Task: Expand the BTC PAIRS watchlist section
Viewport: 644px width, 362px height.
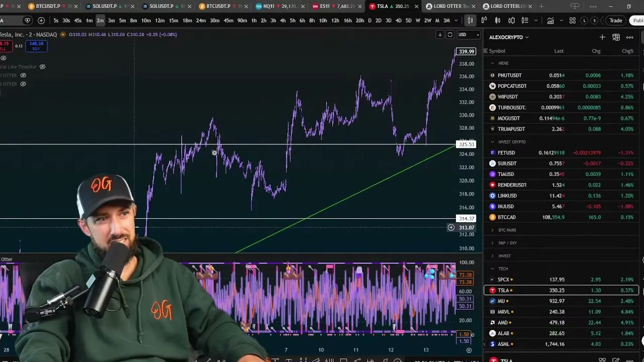Action: point(493,230)
